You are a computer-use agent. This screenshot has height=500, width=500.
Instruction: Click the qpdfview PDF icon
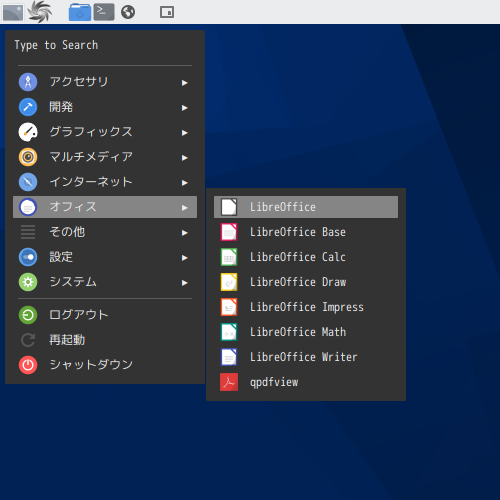click(x=229, y=382)
